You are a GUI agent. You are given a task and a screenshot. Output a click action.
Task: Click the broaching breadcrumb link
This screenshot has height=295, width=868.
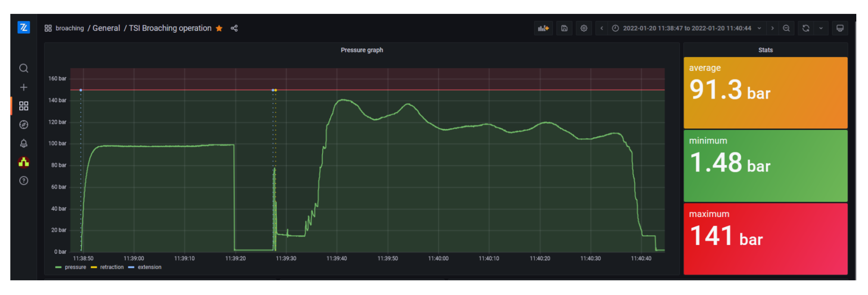[69, 28]
